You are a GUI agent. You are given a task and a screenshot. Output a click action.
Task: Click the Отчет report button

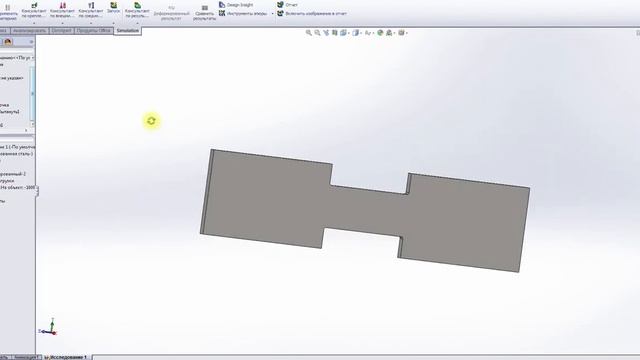(x=287, y=4)
